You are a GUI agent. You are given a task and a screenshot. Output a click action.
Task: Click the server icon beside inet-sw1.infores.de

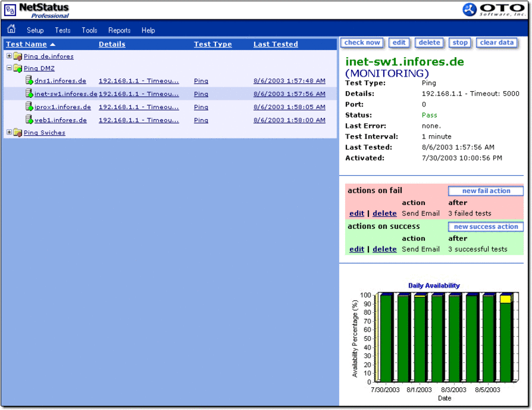point(29,93)
